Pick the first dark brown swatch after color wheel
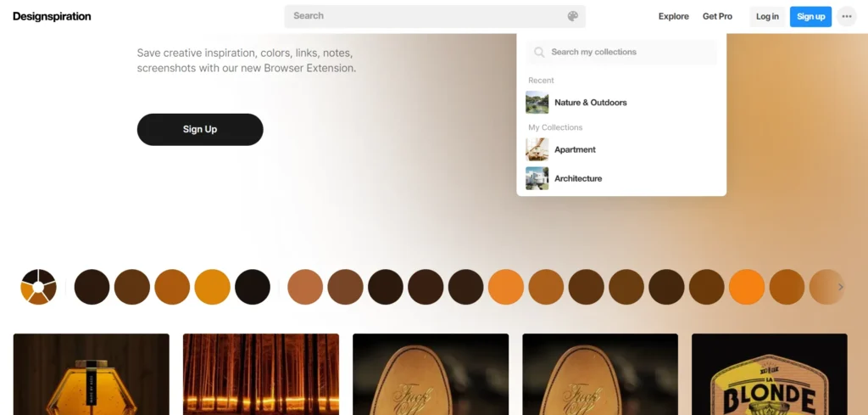Screen dimensions: 868x415 click(x=92, y=287)
